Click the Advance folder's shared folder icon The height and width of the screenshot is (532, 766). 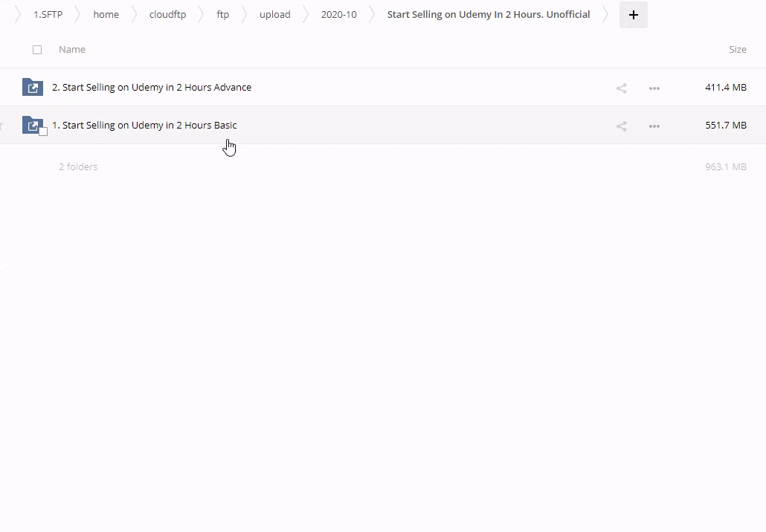coord(32,88)
